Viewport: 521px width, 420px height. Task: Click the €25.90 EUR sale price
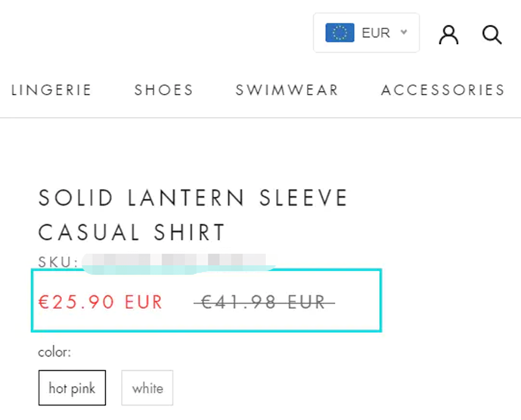(x=101, y=302)
